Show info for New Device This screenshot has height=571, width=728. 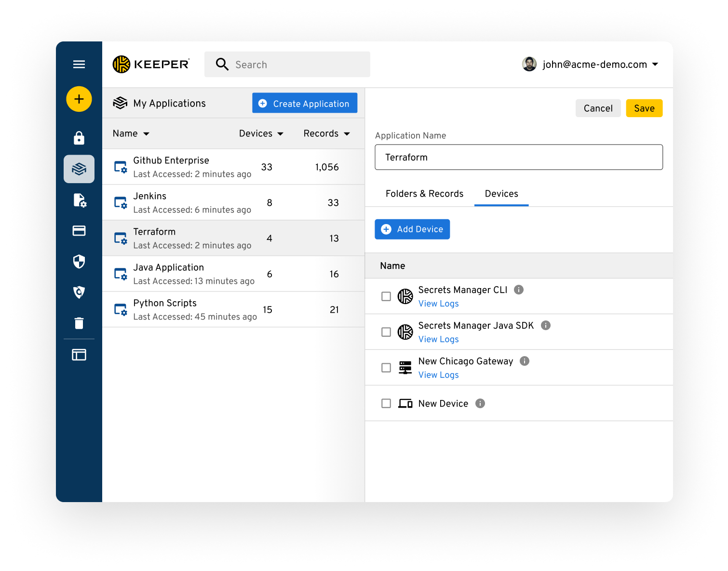click(480, 403)
